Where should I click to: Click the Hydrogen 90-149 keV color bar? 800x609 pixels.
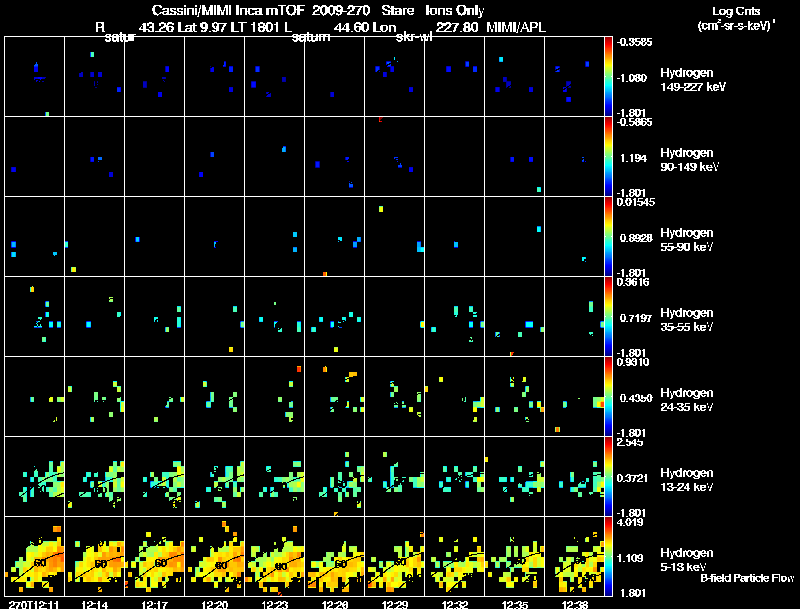[608, 157]
